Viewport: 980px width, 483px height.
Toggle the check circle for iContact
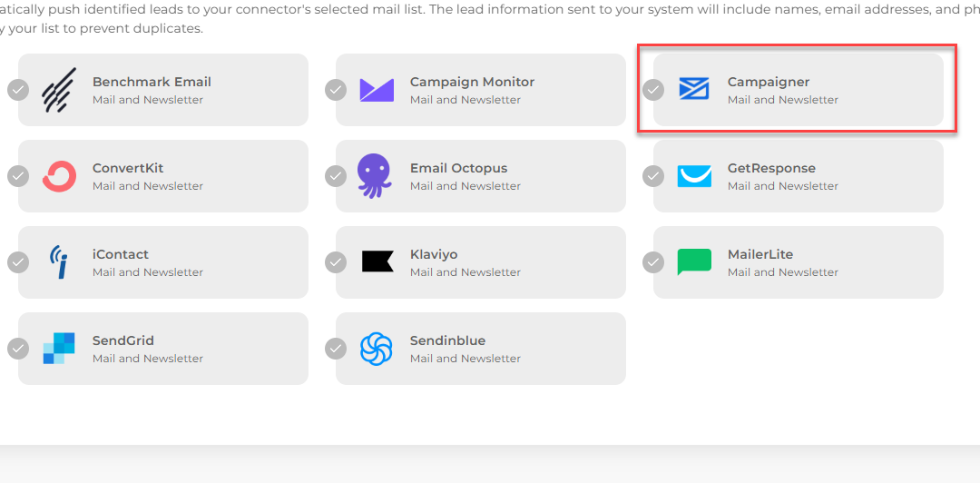(18, 262)
